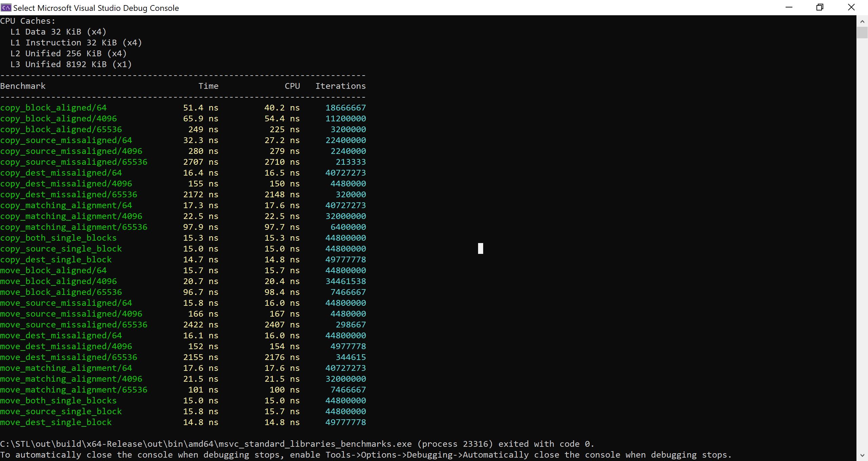Click the copy_block_aligned/64 benchmark name
Screen dimensions: 868x461
tap(53, 108)
